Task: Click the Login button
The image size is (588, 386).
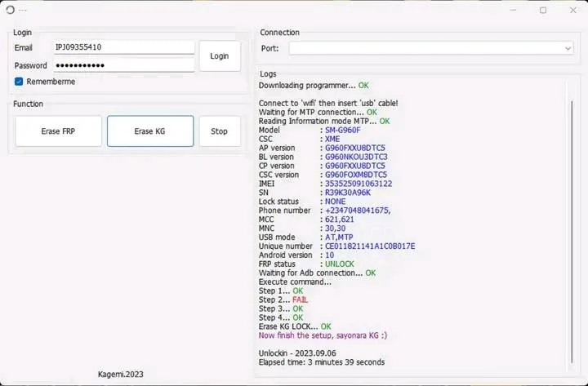Action: click(x=220, y=55)
